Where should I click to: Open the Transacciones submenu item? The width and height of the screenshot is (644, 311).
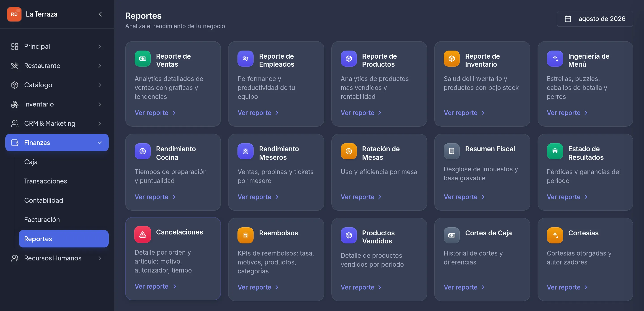[x=64, y=181]
